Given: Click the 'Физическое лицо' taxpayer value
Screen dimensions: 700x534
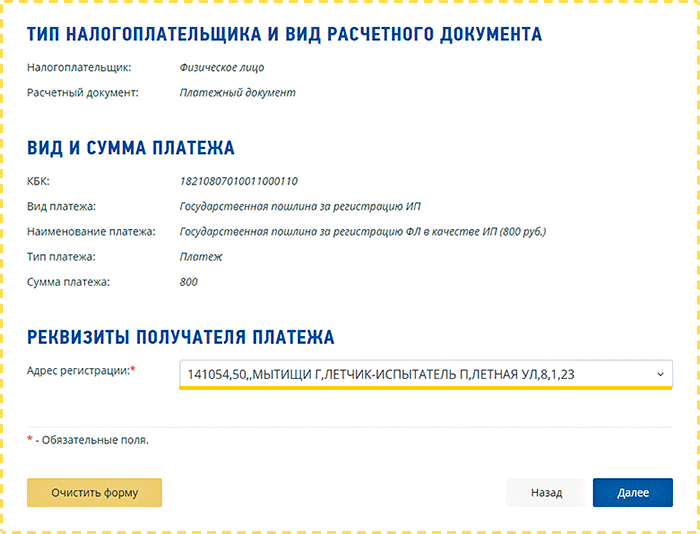Looking at the screenshot, I should tap(221, 67).
